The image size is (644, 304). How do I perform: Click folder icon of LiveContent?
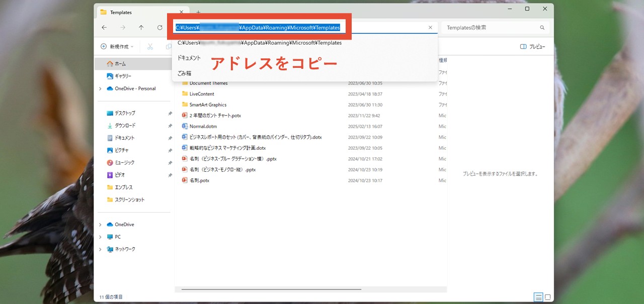tap(185, 94)
